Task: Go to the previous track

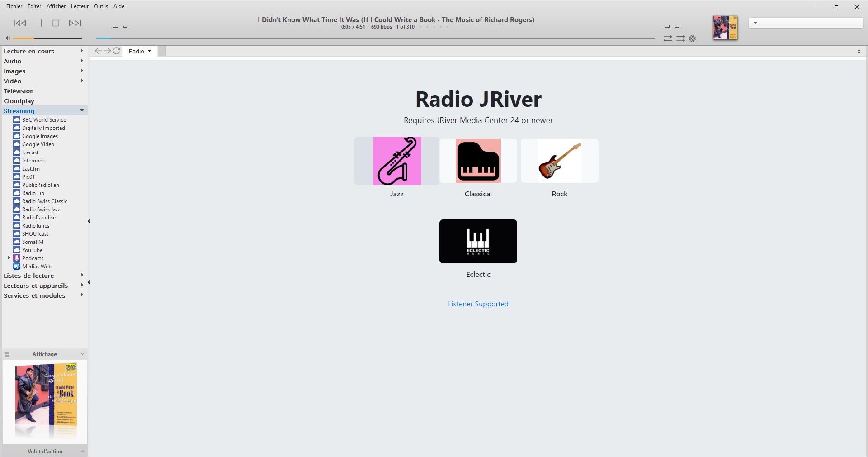Action: (x=20, y=23)
